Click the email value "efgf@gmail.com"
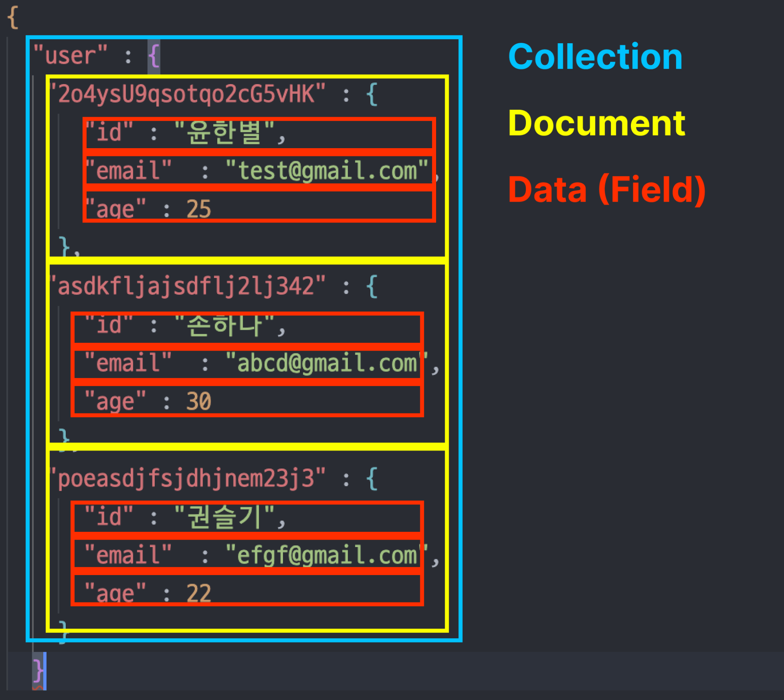This screenshot has width=784, height=700. click(327, 555)
